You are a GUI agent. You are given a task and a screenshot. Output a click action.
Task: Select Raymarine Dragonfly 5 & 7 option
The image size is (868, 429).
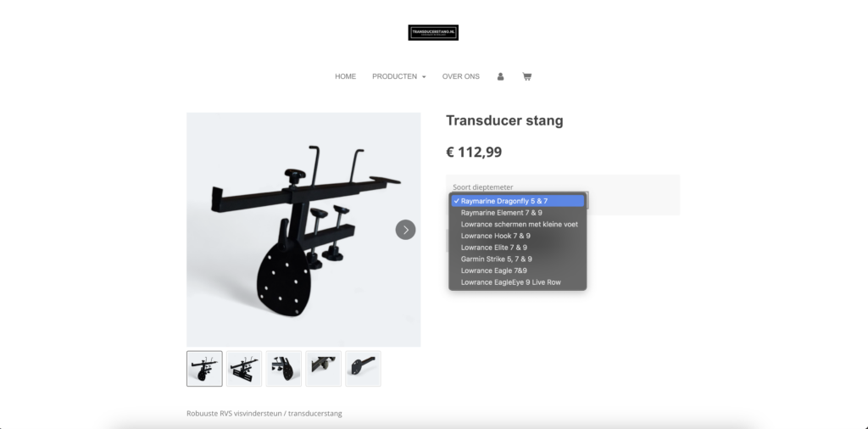pyautogui.click(x=518, y=201)
